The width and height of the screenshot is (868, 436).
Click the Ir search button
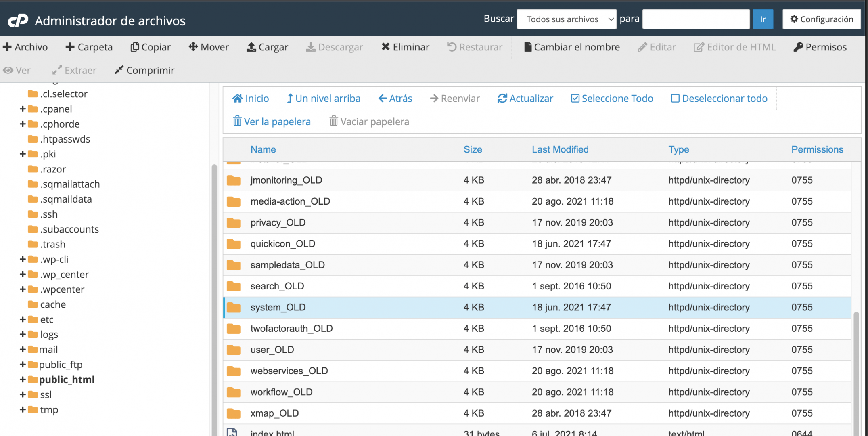coord(763,19)
